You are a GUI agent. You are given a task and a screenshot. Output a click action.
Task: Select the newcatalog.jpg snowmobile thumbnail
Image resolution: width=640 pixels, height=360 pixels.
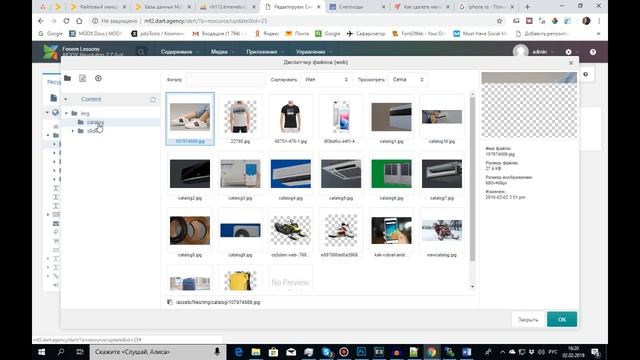tap(442, 233)
